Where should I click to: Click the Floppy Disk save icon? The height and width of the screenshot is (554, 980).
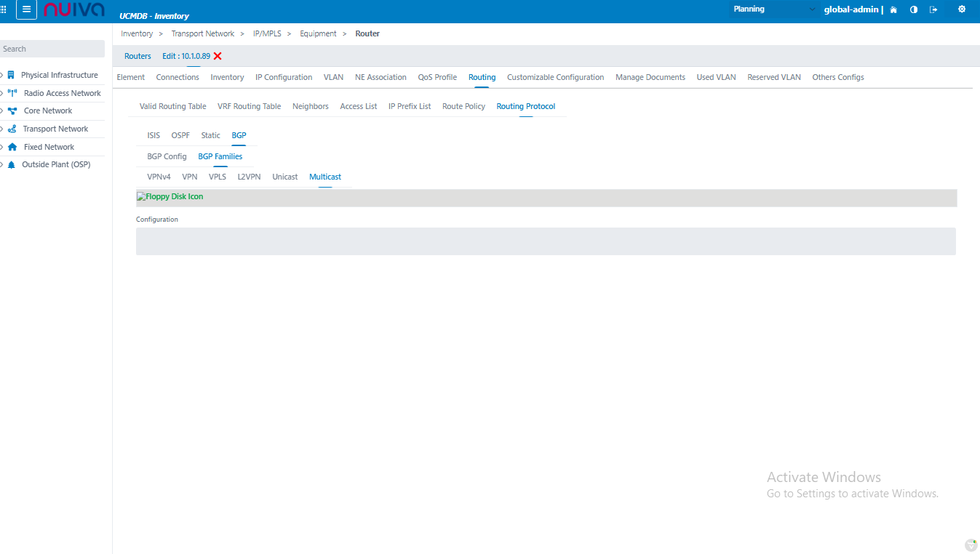click(x=170, y=197)
